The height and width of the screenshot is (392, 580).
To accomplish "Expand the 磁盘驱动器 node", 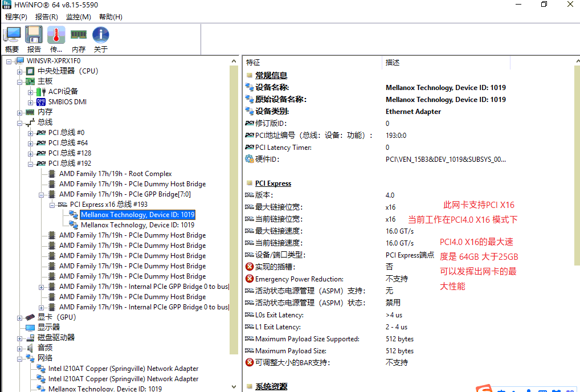I will pos(20,338).
